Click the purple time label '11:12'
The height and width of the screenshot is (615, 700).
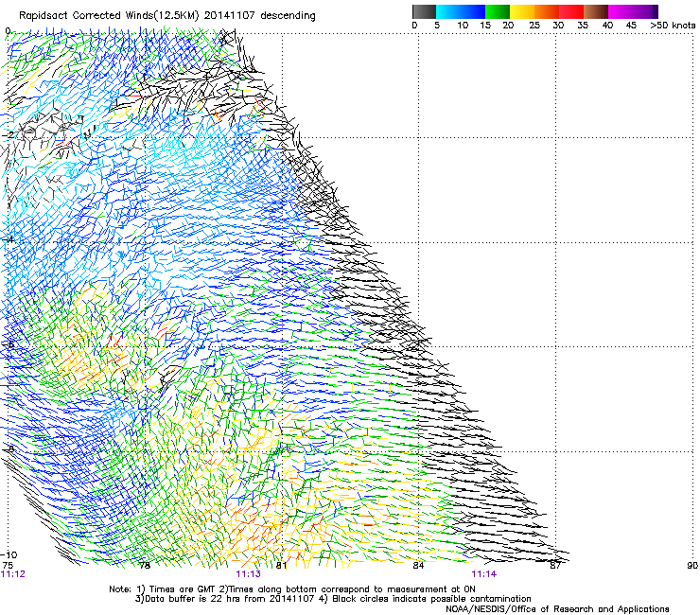pos(13,574)
